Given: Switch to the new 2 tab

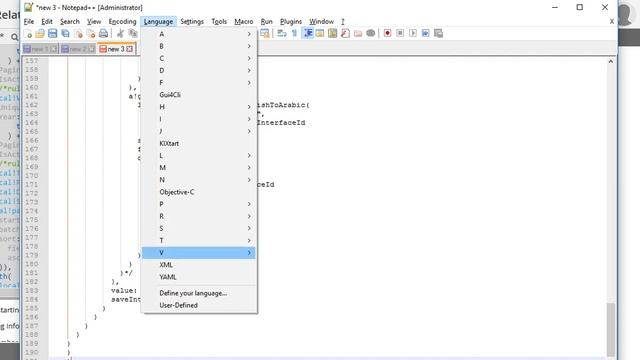Looking at the screenshot, I should coord(78,49).
